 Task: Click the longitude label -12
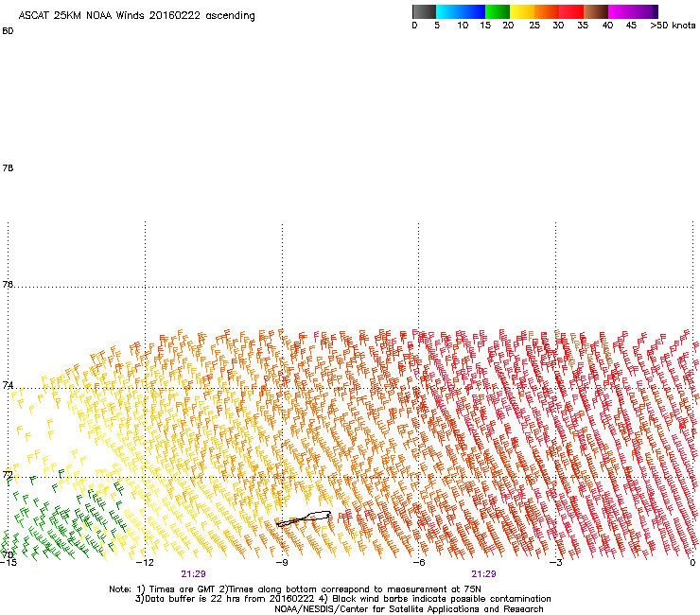145,562
